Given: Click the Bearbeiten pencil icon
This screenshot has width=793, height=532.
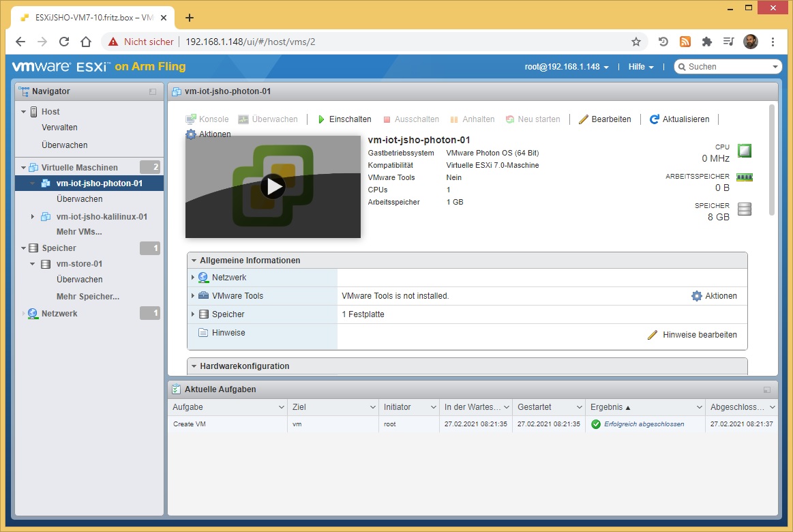Looking at the screenshot, I should 583,119.
